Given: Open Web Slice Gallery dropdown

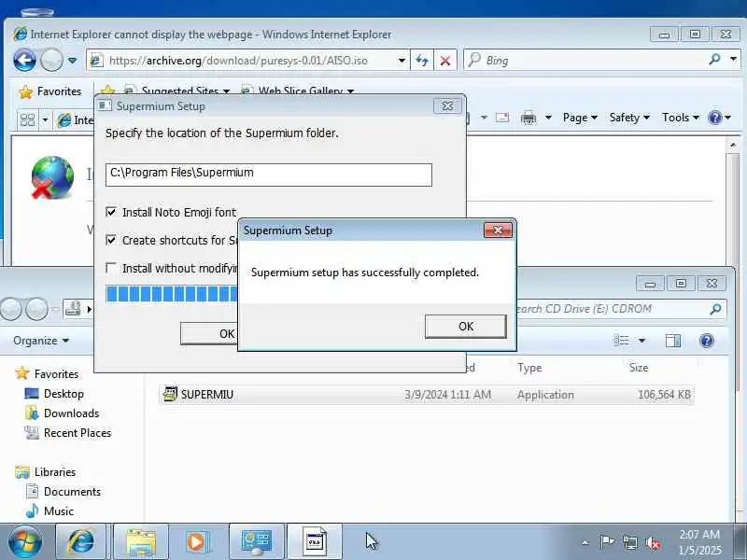Looking at the screenshot, I should pyautogui.click(x=298, y=91).
